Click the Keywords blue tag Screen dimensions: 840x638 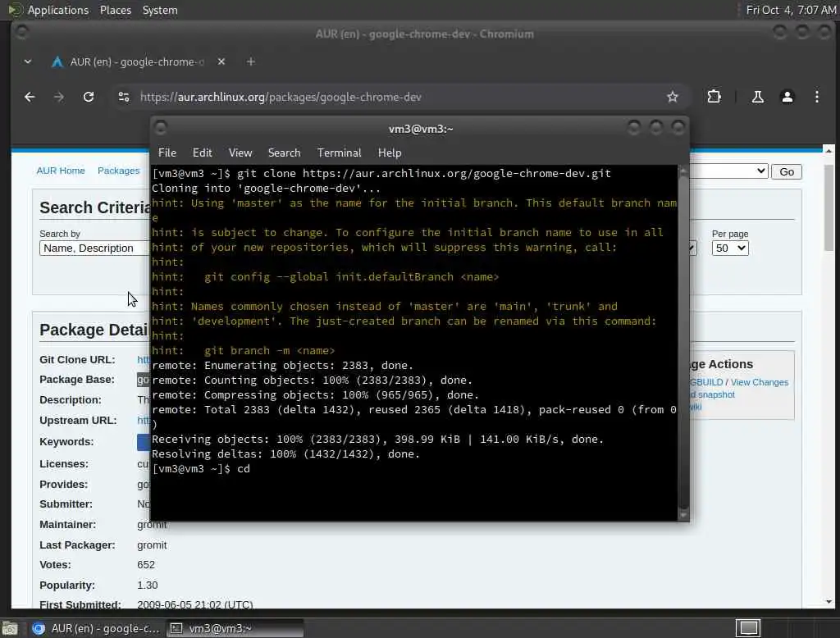click(x=144, y=442)
